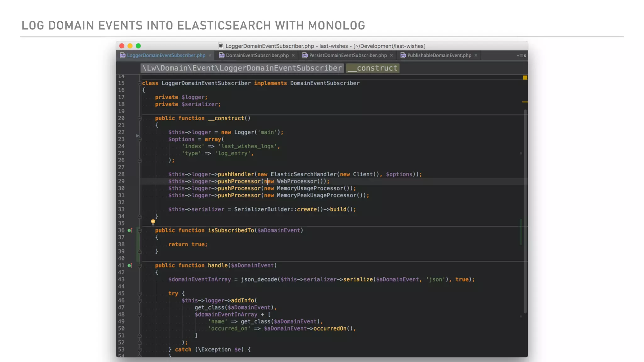The height and width of the screenshot is (362, 644).
Task: Open the DomainEventSubscriber.php tab
Action: [x=257, y=55]
